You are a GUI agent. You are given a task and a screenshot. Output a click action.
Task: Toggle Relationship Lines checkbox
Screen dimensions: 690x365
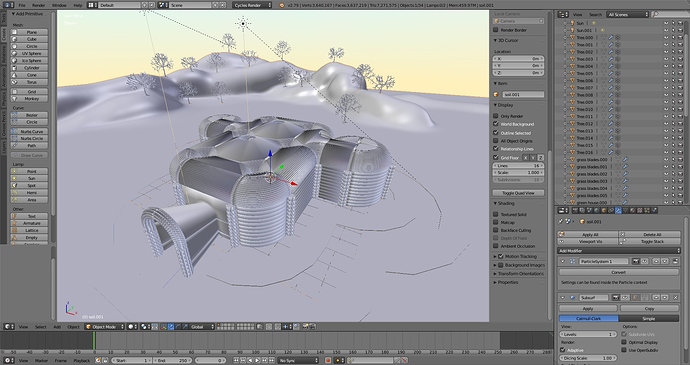[x=496, y=149]
